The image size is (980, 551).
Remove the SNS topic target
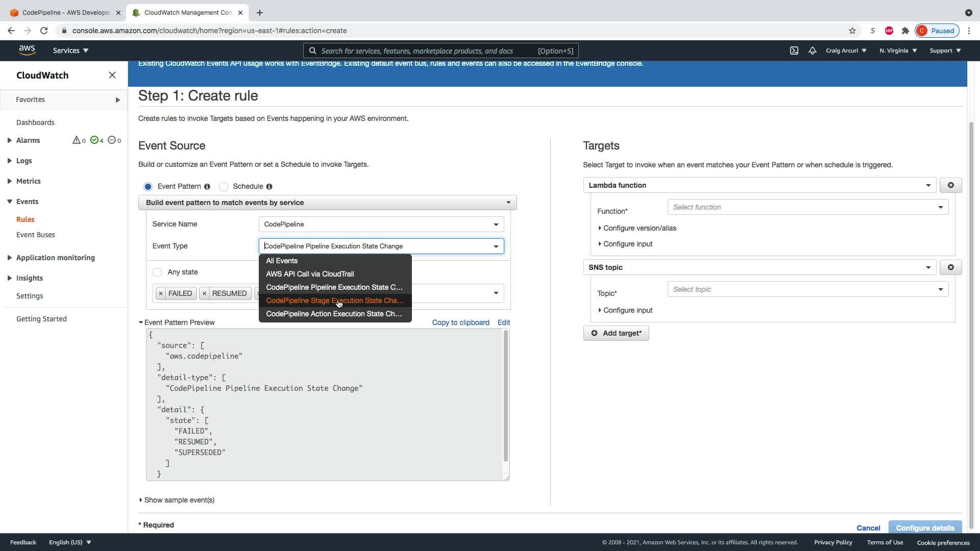tap(950, 267)
